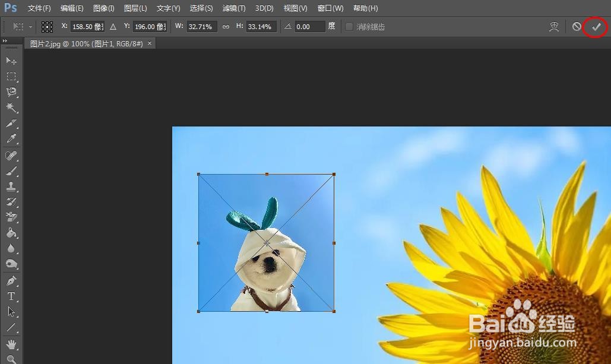Viewport: 611px width, 364px height.
Task: Expand the toolbar double-arrow toggle
Action: (5, 40)
